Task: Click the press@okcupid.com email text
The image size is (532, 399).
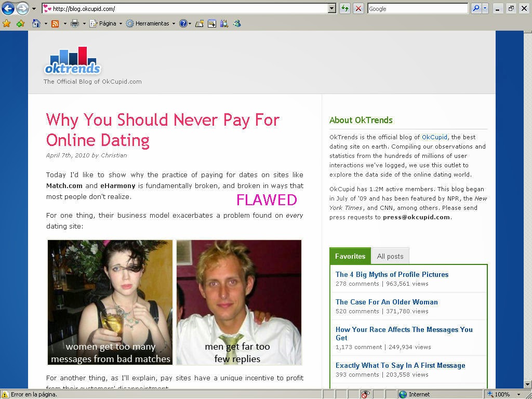Action: pyautogui.click(x=416, y=217)
